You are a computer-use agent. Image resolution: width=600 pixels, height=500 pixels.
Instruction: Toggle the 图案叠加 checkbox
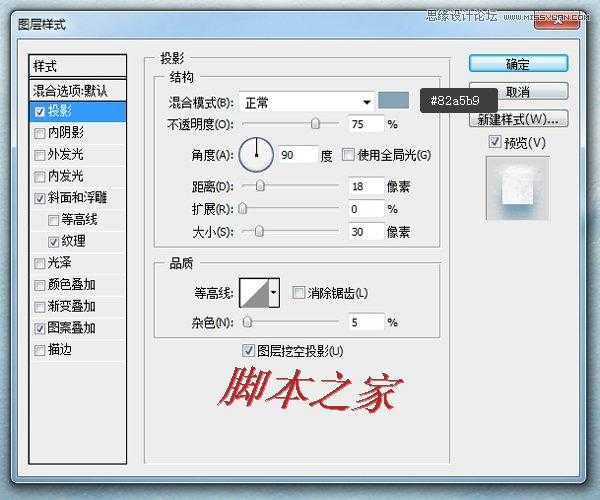pos(40,329)
